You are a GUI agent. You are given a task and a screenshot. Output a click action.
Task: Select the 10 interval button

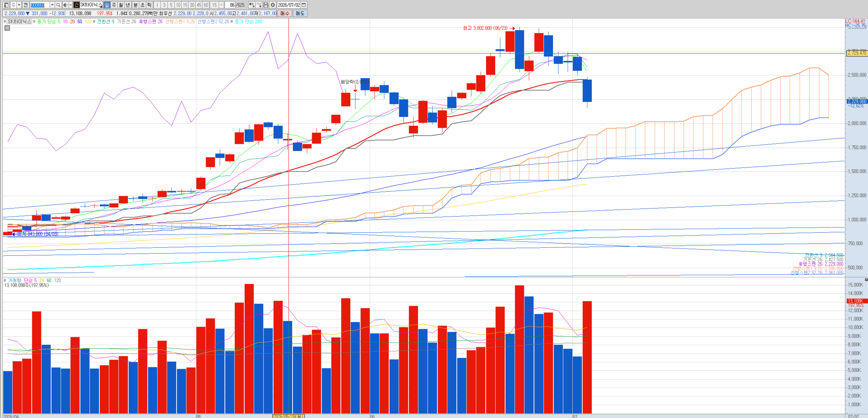coord(178,5)
